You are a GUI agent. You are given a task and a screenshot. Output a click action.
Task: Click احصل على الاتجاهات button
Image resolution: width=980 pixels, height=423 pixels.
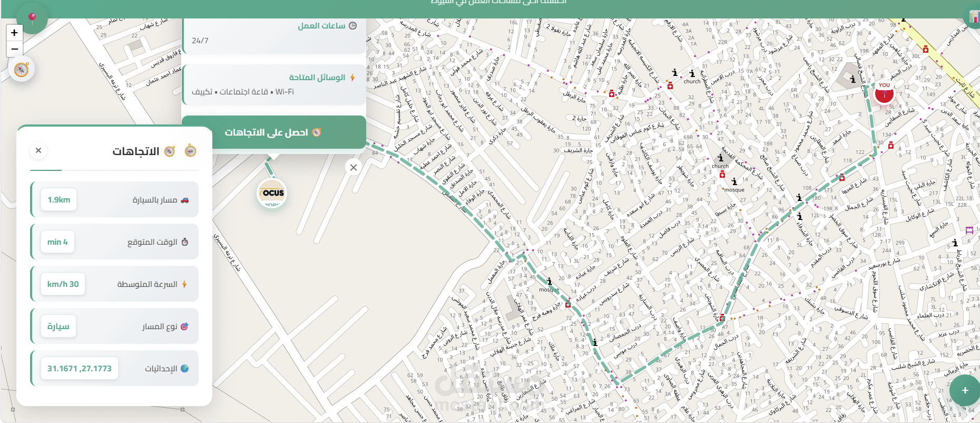(x=274, y=132)
